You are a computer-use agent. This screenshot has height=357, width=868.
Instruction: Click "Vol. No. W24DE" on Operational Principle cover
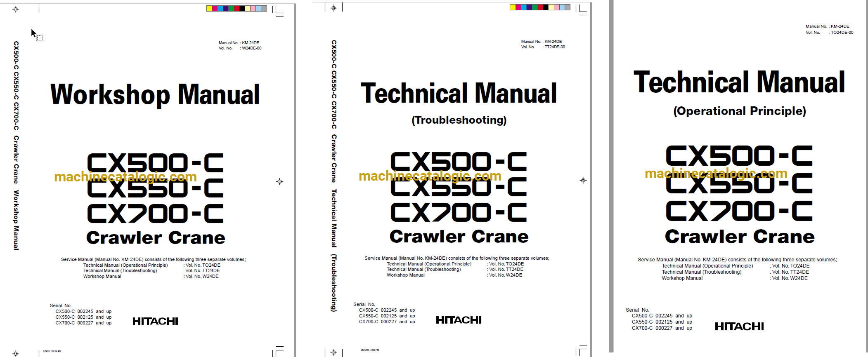pyautogui.click(x=790, y=279)
